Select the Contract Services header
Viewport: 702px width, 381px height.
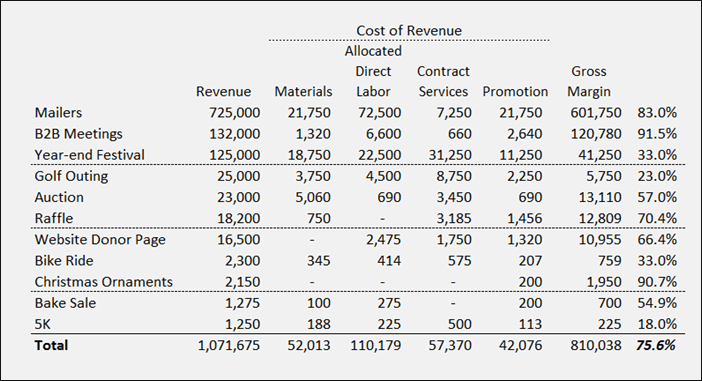point(443,81)
